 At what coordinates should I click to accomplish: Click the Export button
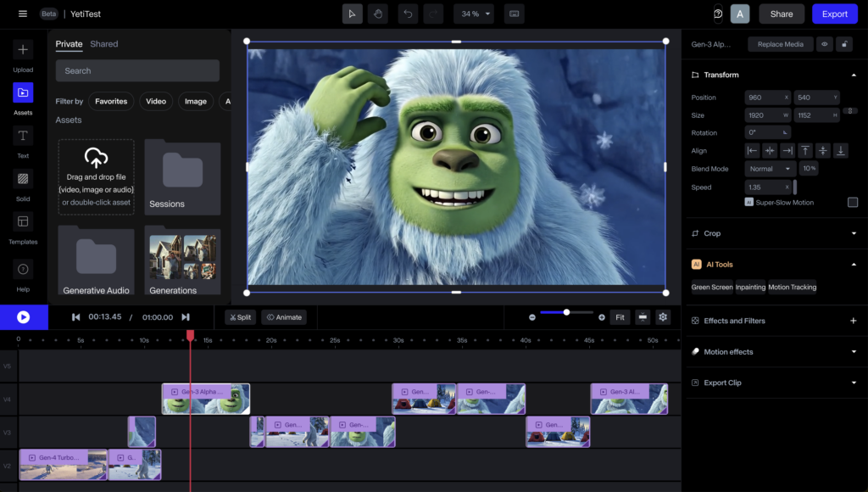click(835, 14)
